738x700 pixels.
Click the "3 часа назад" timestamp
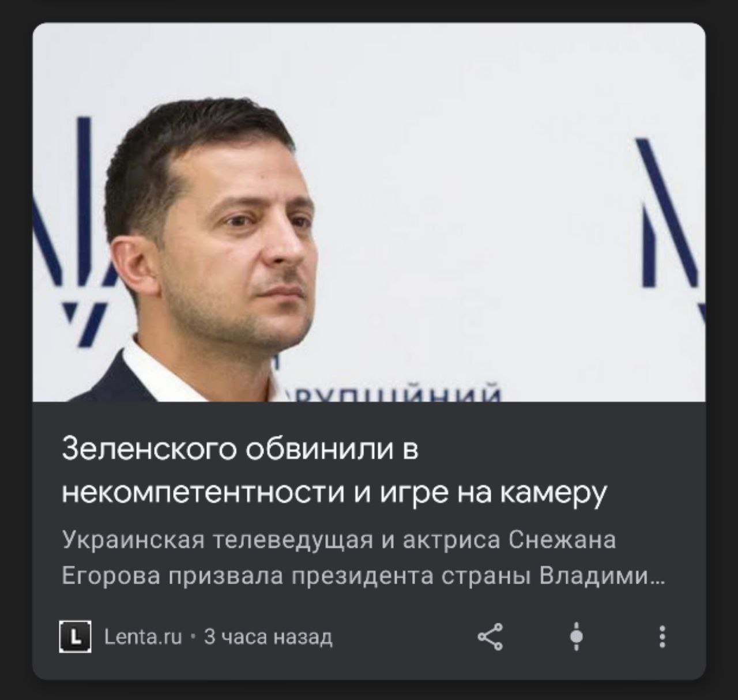[x=269, y=637]
